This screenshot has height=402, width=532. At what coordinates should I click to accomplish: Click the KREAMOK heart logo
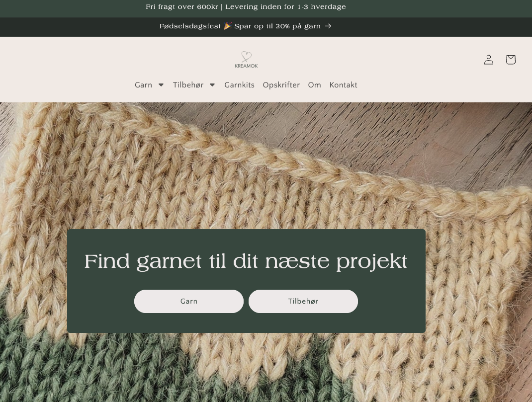click(246, 59)
